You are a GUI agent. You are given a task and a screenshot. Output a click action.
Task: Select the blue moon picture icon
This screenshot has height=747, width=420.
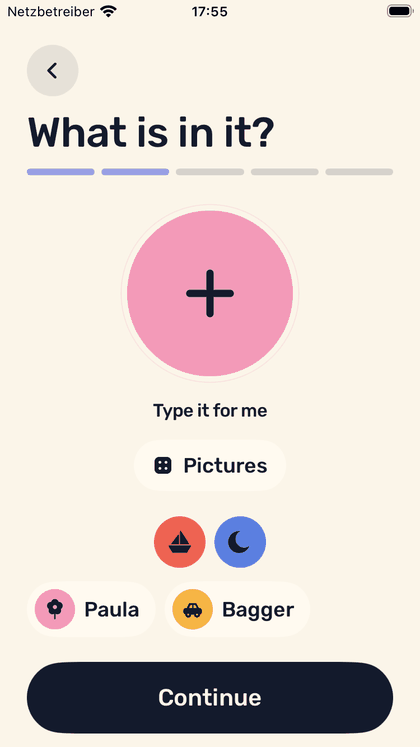(240, 542)
